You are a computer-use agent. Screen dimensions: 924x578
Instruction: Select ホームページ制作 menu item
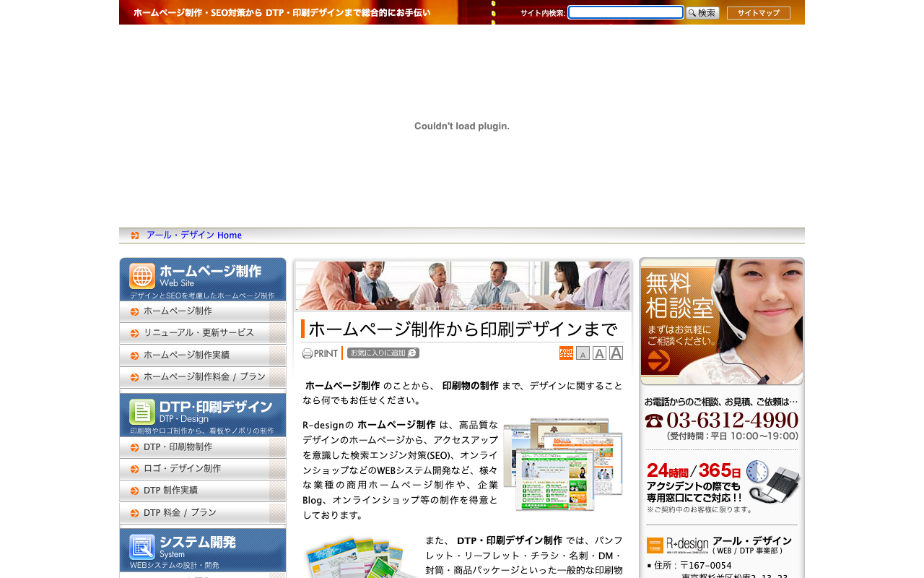click(x=203, y=311)
